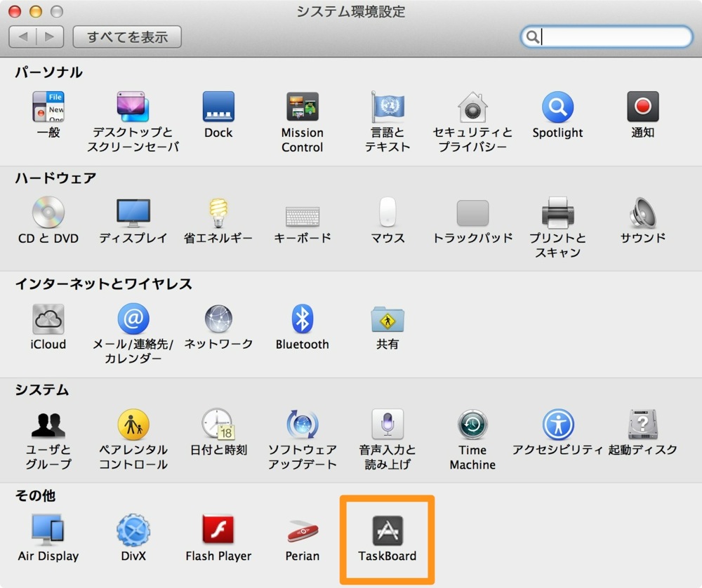Click the forward navigation arrow button
The image size is (702, 588).
click(x=50, y=36)
